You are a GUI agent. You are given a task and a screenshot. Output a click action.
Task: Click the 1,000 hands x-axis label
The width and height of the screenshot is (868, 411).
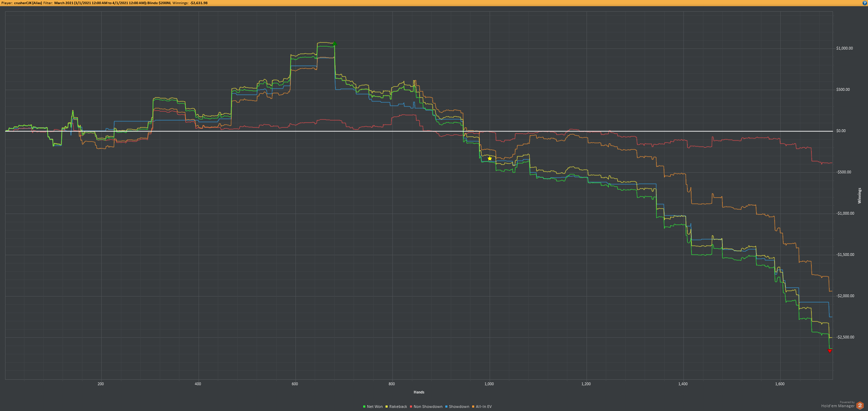489,384
